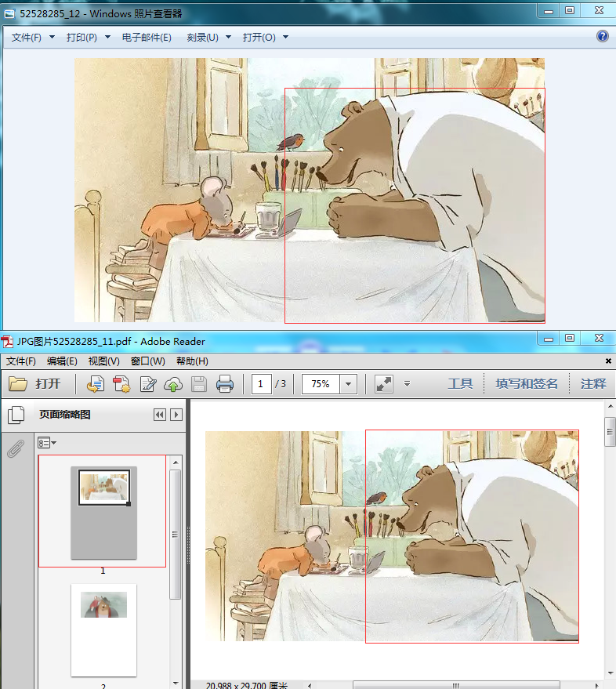Open 文件(F) menu in Adobe Reader
Viewport: 616px width, 689px height.
pyautogui.click(x=20, y=361)
